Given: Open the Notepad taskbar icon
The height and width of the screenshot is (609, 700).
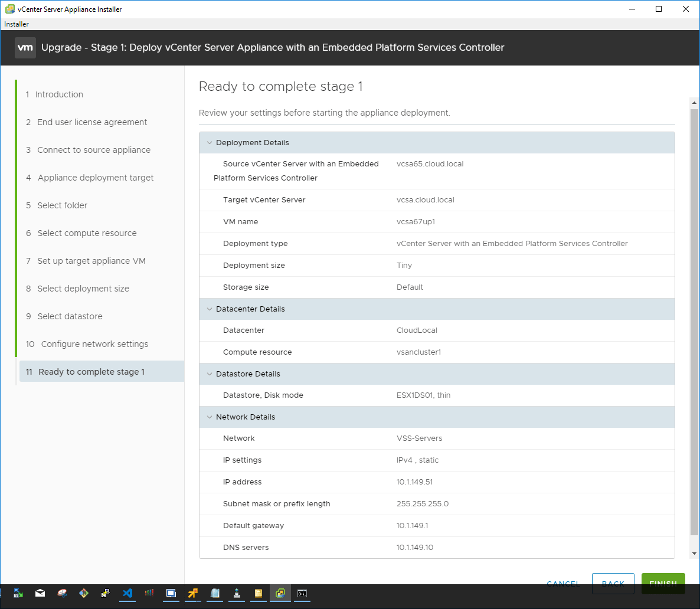Looking at the screenshot, I should coord(215,593).
